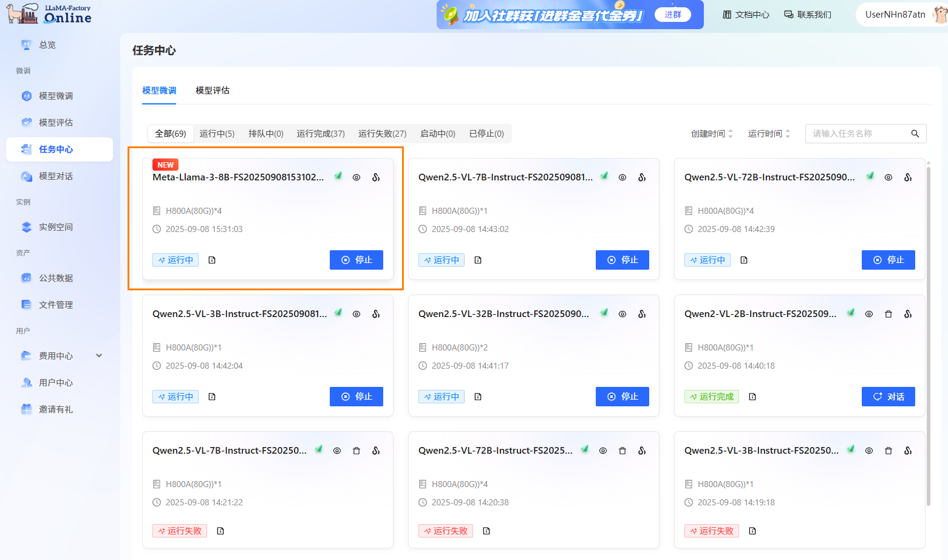
Task: Stop the Meta-Llama-3-8B running task
Action: pos(356,260)
